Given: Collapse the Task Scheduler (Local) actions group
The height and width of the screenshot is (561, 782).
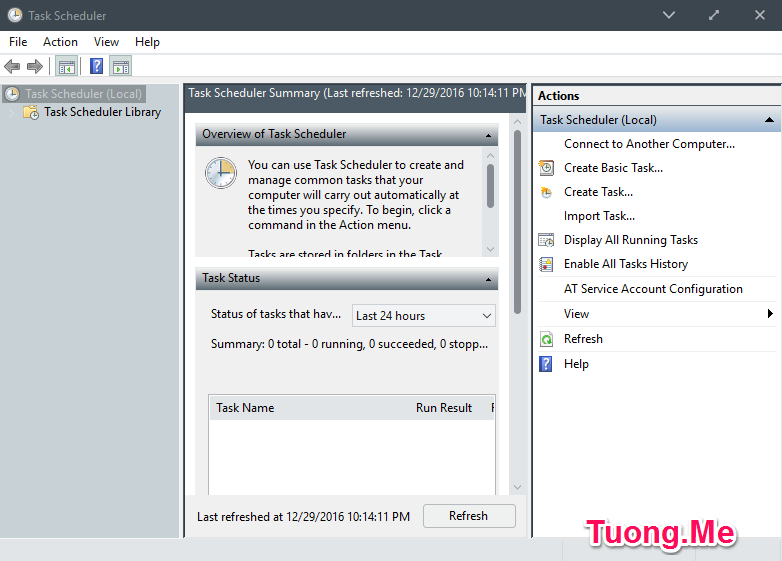Looking at the screenshot, I should (769, 120).
